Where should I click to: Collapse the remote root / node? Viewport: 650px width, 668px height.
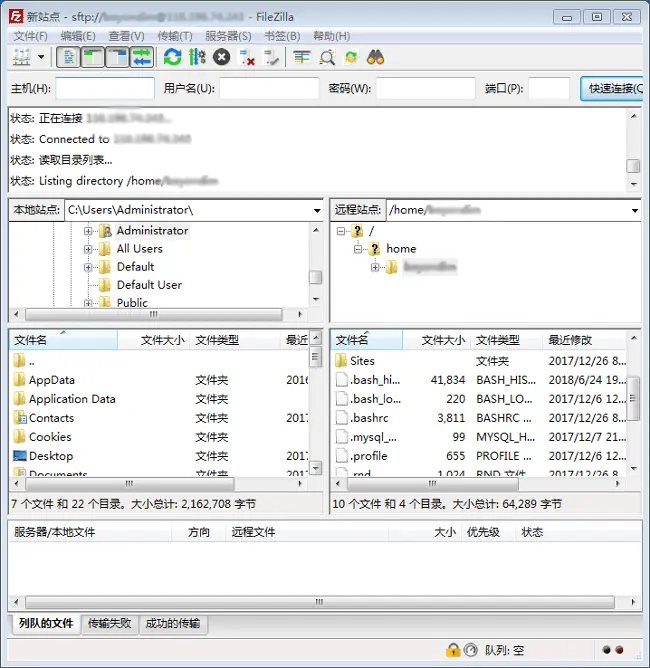click(340, 231)
